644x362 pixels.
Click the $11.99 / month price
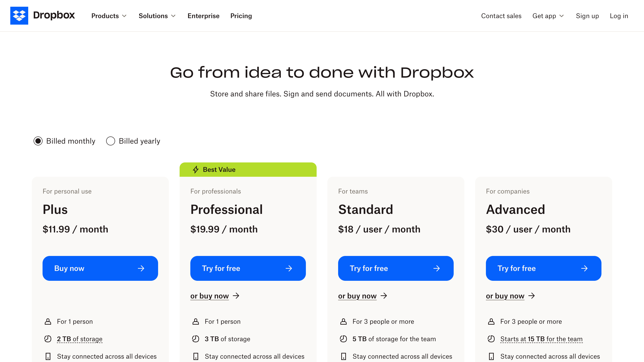click(x=75, y=229)
